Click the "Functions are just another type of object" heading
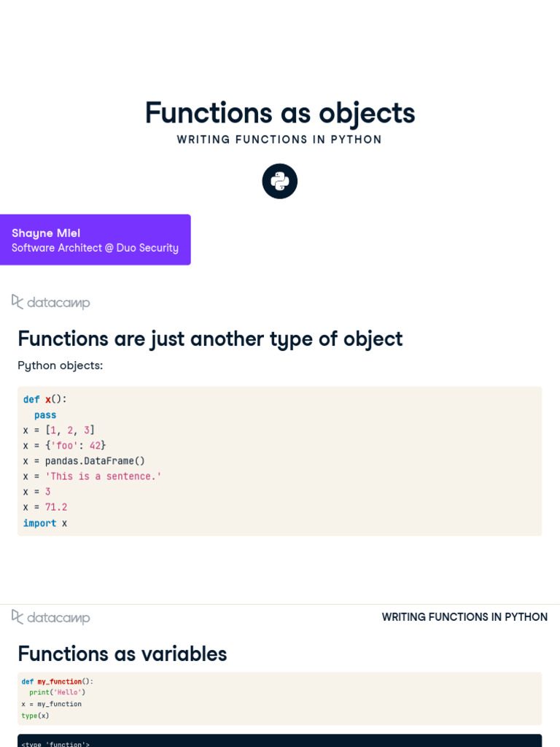560x747 pixels. click(210, 338)
